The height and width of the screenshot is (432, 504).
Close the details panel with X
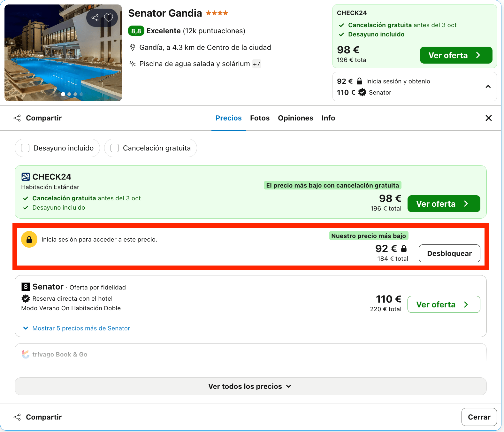[488, 118]
